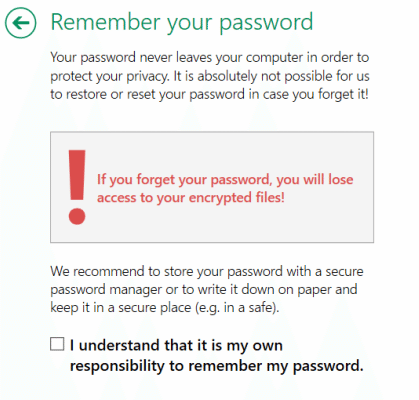Click the 'Remember your password' heading
This screenshot has width=419, height=400.
click(182, 23)
